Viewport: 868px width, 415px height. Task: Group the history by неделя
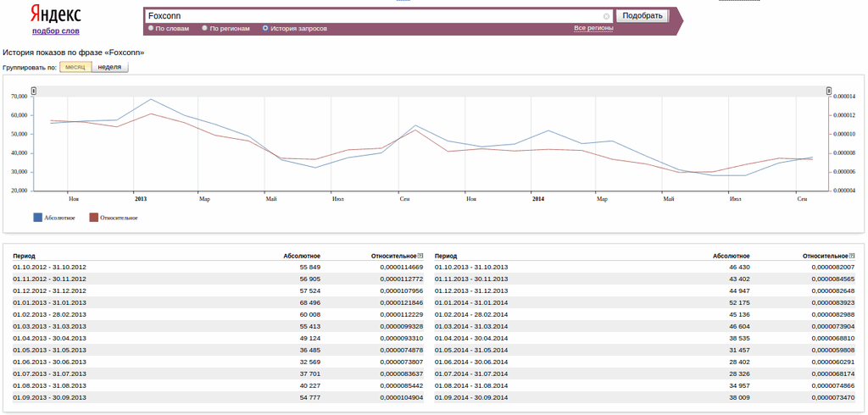pos(110,67)
